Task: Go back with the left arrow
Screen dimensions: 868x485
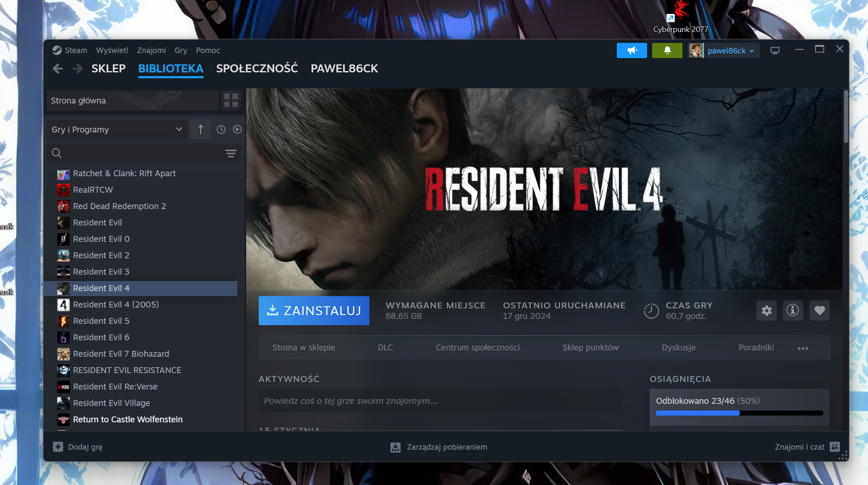Action: pos(58,69)
